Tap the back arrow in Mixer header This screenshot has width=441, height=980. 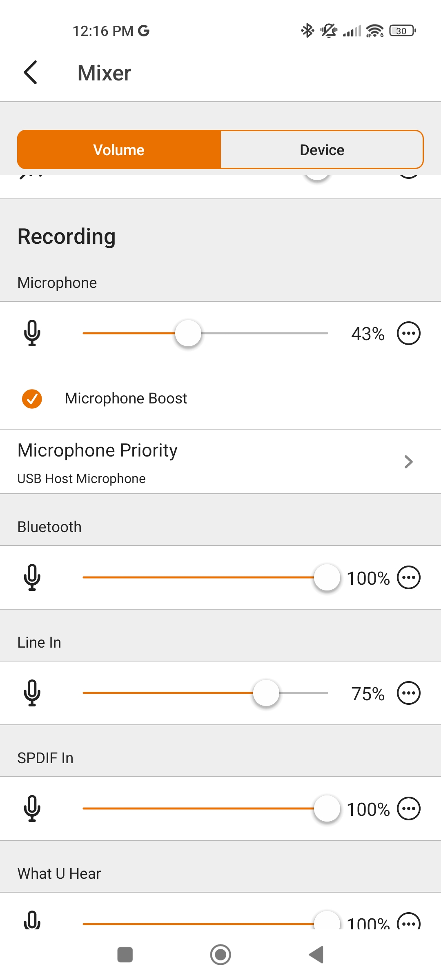[x=31, y=73]
